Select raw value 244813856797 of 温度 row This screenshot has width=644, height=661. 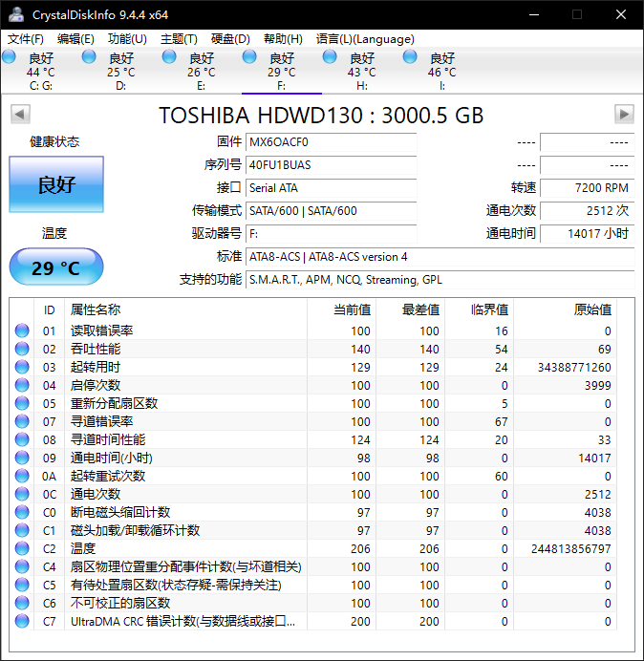pyautogui.click(x=571, y=549)
